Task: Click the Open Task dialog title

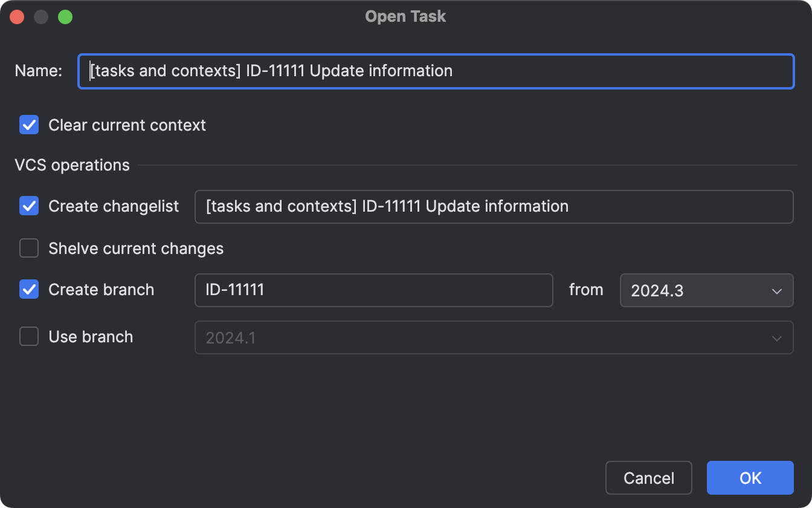Action: click(x=405, y=16)
